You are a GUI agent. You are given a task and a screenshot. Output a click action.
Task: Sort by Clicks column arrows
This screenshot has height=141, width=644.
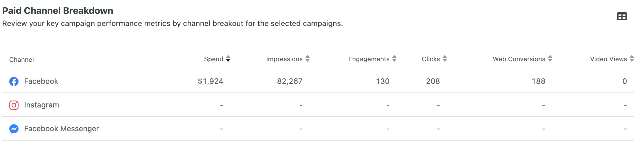(445, 59)
